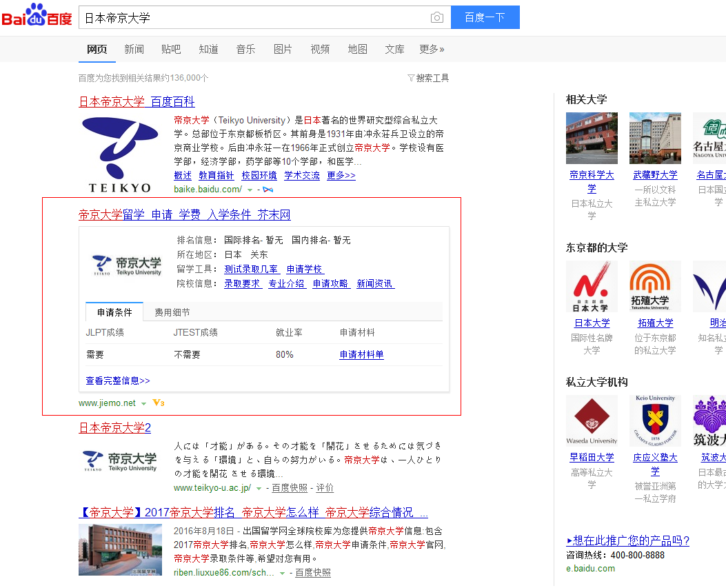Image resolution: width=726 pixels, height=588 pixels.
Task: Click the Nihon University logo
Action: tap(592, 286)
